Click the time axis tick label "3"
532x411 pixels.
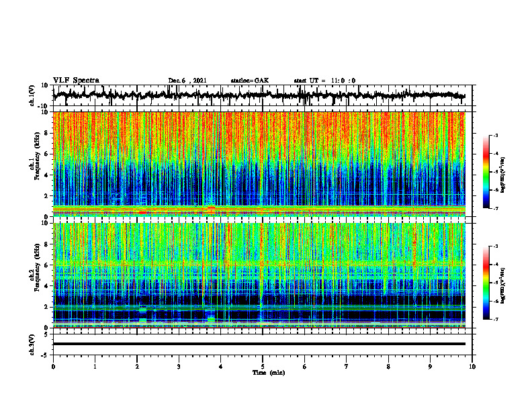tap(179, 367)
